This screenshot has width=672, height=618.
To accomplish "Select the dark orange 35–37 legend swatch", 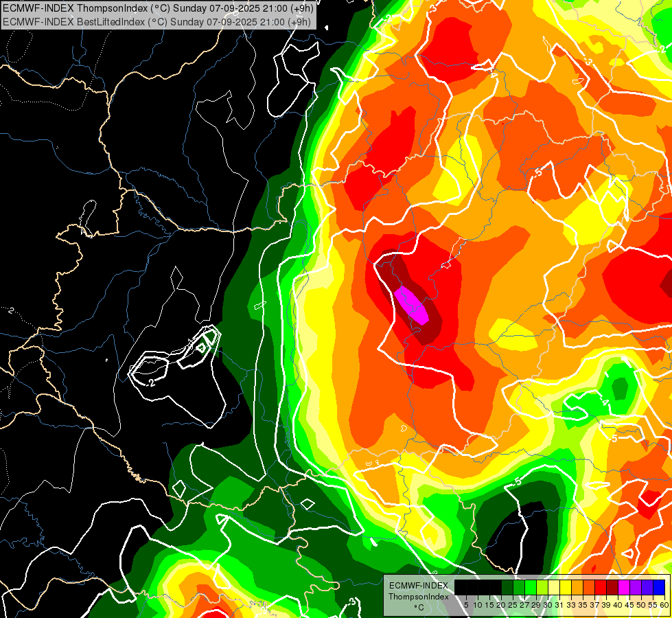I will click(x=589, y=587).
